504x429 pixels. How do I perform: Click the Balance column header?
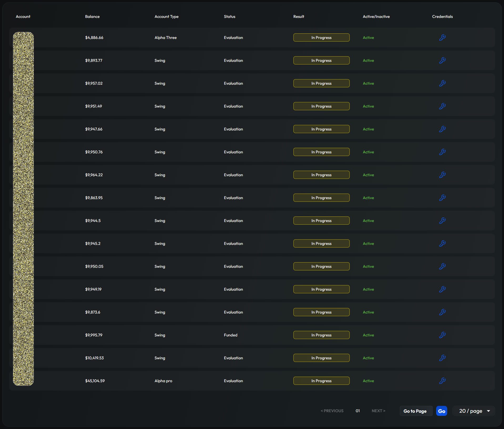92,17
